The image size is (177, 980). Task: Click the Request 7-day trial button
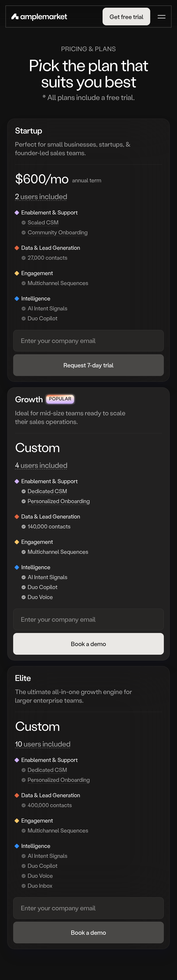(88, 365)
